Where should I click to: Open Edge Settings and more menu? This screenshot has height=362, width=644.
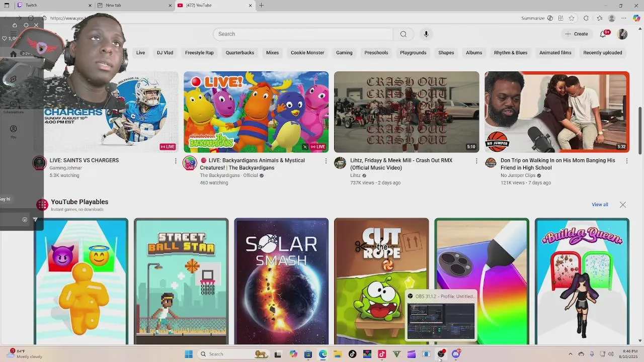click(624, 18)
